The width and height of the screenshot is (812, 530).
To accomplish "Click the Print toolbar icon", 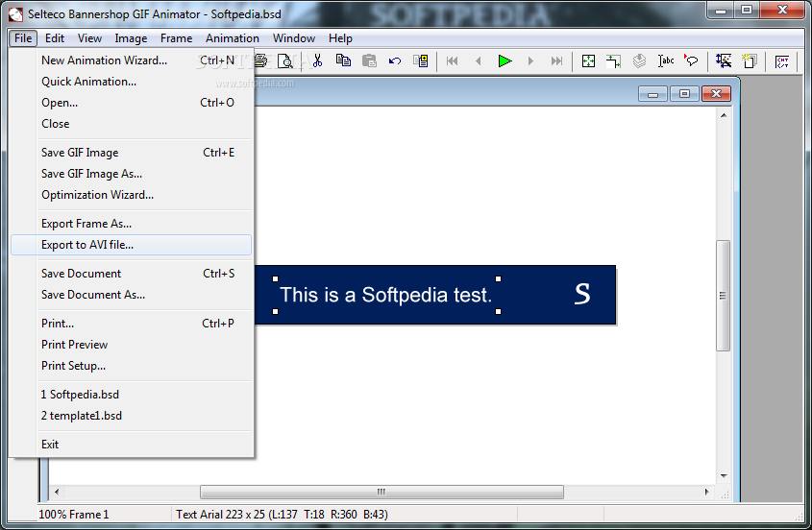I will [x=261, y=61].
